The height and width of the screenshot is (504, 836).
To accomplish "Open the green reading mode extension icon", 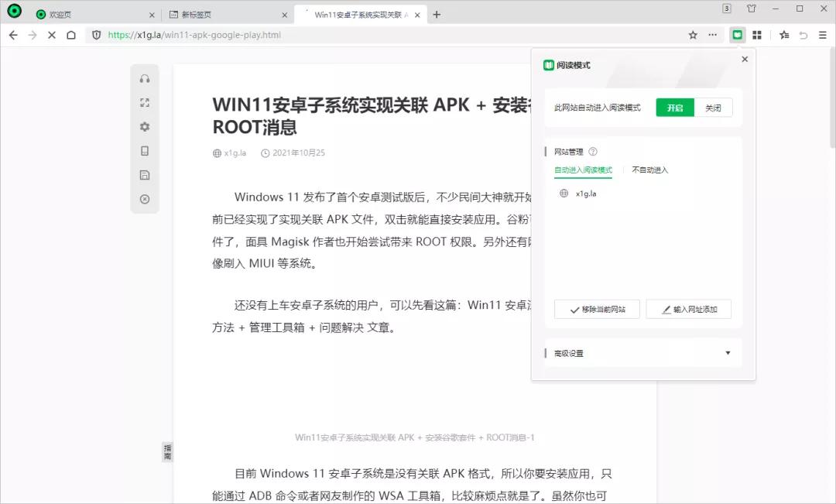I will pyautogui.click(x=737, y=35).
